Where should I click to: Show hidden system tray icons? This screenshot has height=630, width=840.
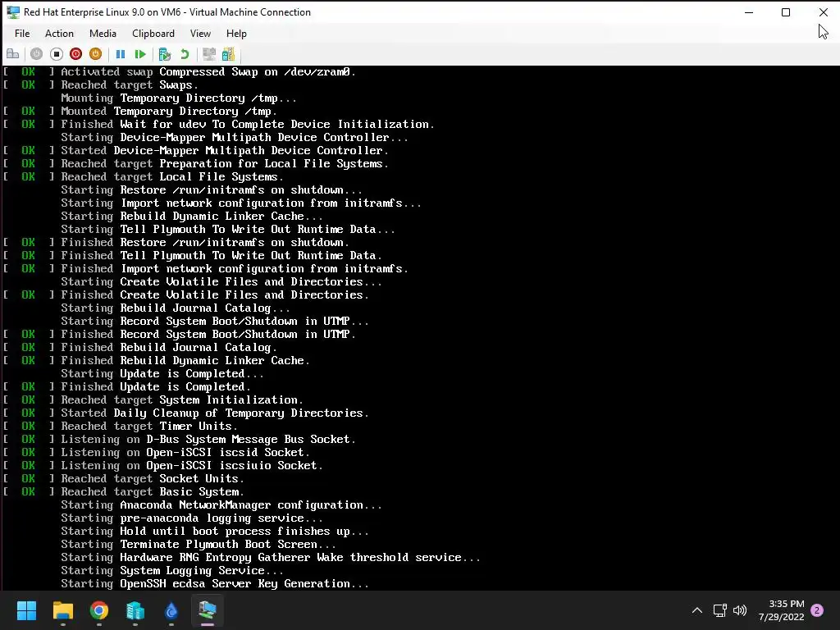point(697,610)
